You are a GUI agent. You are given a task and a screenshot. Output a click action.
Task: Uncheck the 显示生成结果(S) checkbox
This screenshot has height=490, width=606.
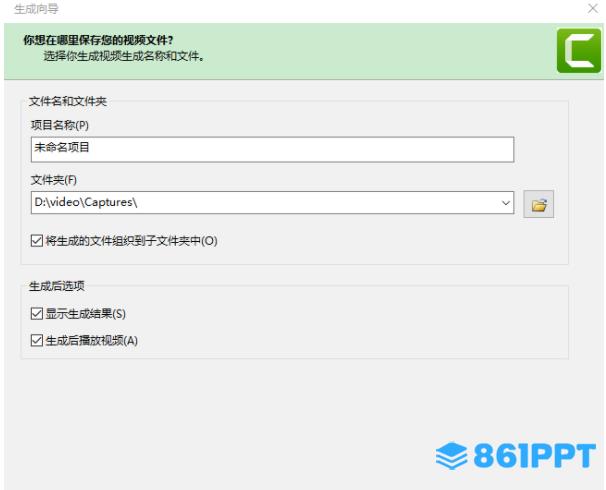(37, 313)
